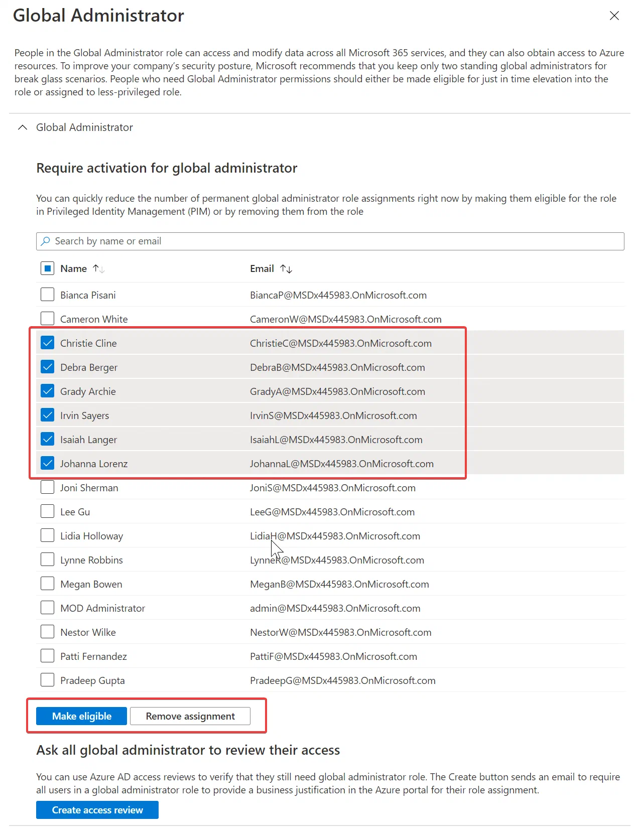The image size is (638, 840).
Task: Collapse the Global Administrator section chevron
Action: [23, 127]
